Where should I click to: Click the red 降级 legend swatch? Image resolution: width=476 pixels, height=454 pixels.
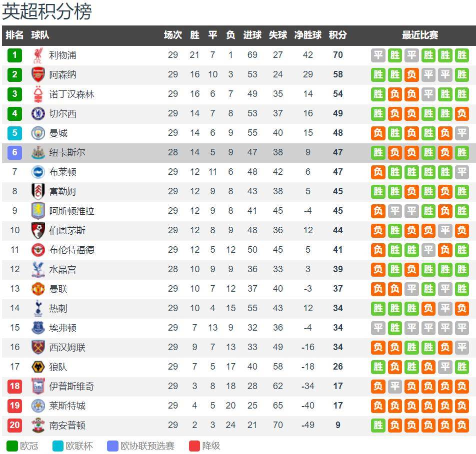194,446
